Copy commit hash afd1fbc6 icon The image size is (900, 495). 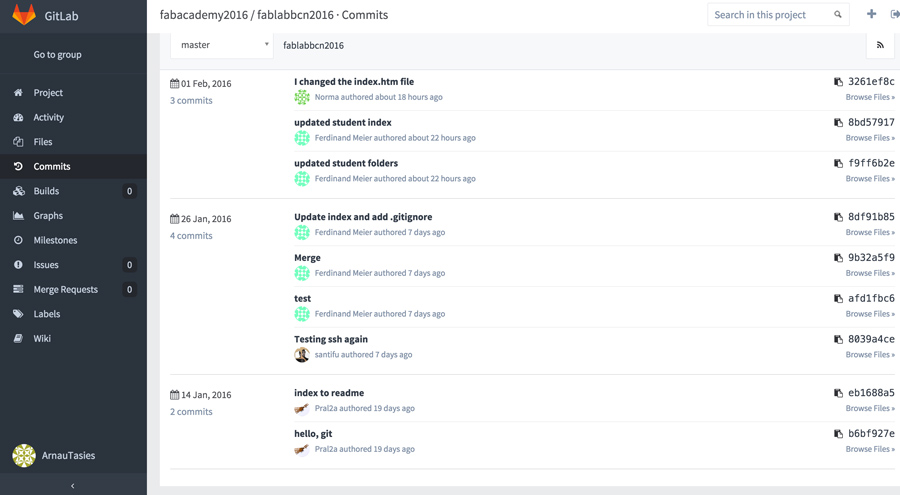pos(838,299)
